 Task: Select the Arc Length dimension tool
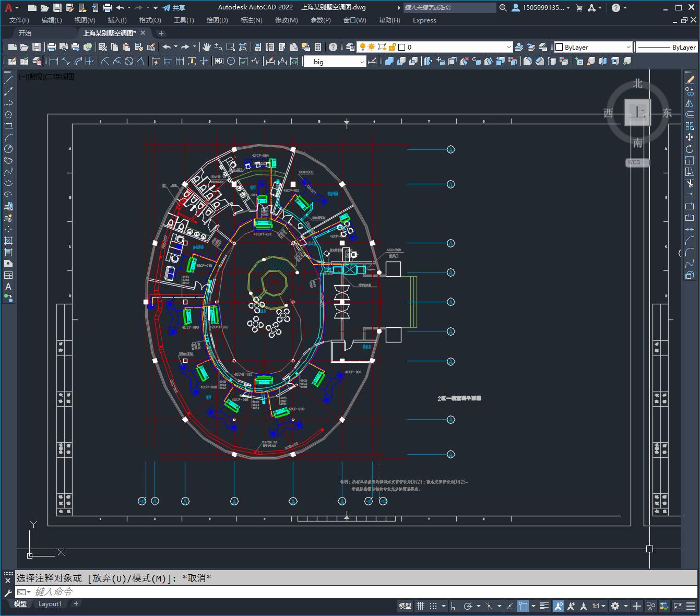(78, 61)
